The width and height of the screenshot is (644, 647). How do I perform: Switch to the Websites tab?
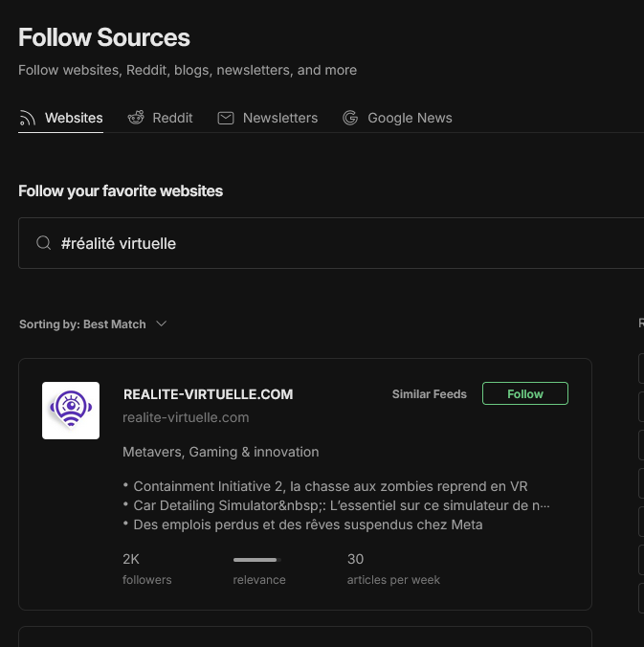pyautogui.click(x=60, y=118)
